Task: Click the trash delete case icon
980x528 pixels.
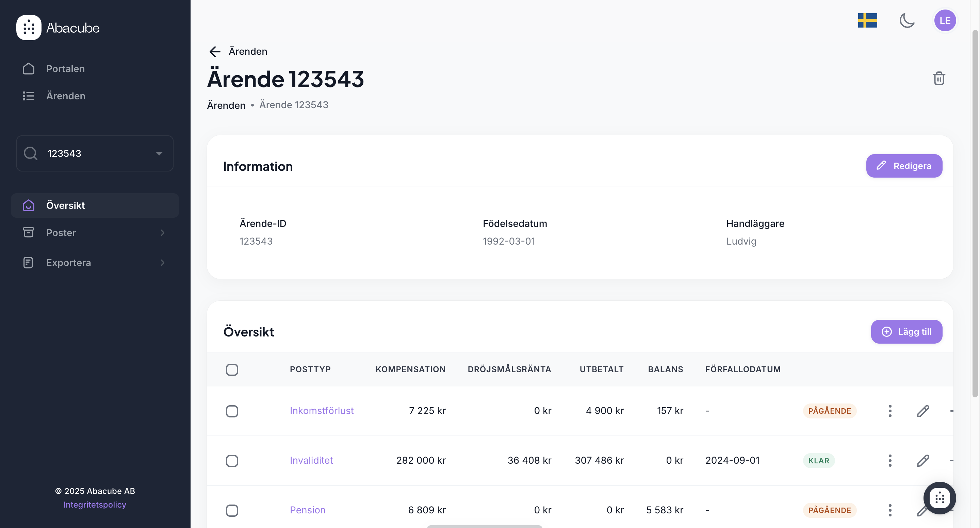Action: (938, 78)
